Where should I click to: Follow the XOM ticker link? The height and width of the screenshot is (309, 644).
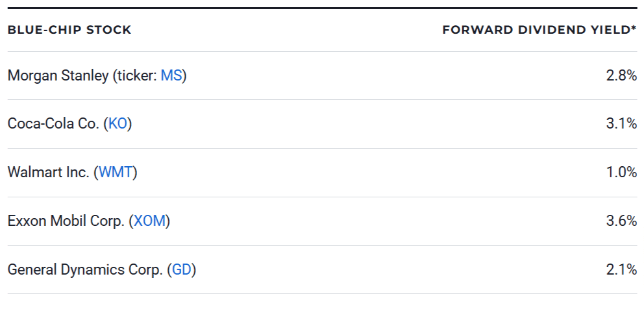[149, 221]
